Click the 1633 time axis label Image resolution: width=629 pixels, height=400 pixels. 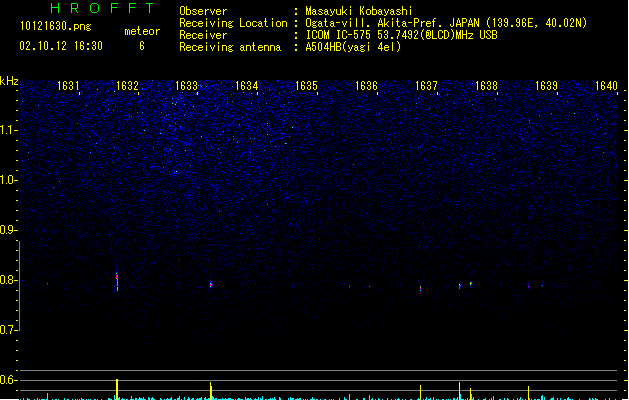tap(187, 86)
